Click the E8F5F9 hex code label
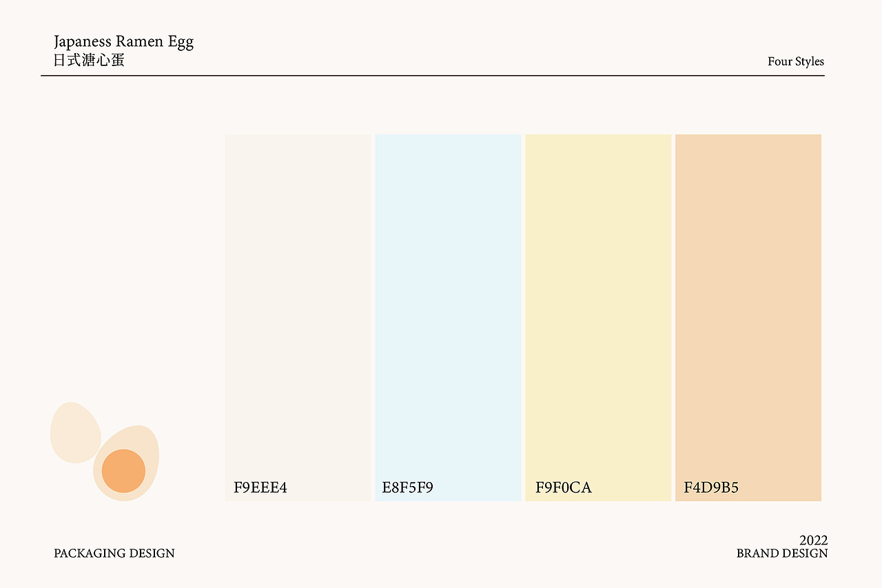The height and width of the screenshot is (588, 882). [408, 488]
